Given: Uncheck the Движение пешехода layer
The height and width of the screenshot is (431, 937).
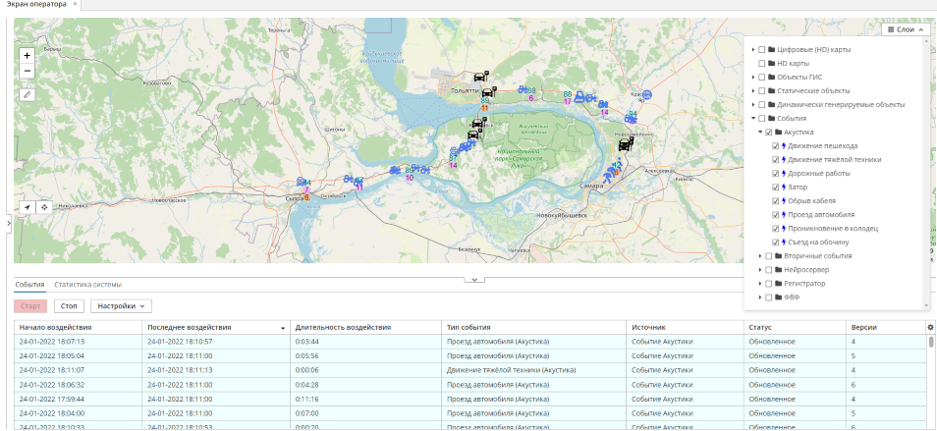Looking at the screenshot, I should click(776, 146).
